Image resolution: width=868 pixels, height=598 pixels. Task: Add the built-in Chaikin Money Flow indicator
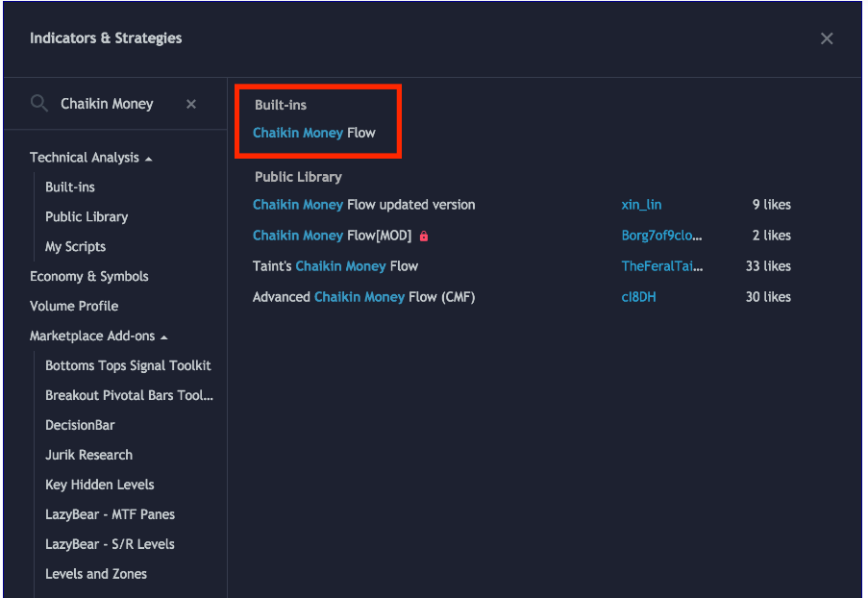[314, 133]
